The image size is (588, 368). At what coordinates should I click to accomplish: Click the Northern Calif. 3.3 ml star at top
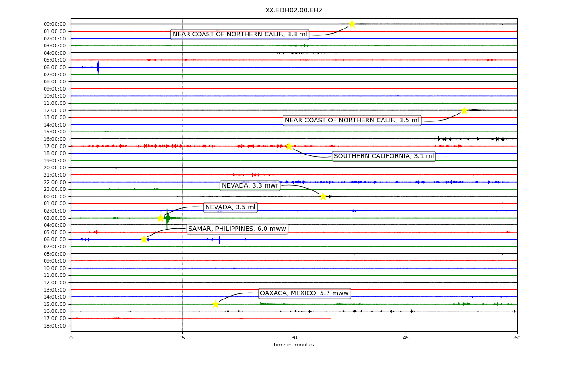(x=352, y=24)
